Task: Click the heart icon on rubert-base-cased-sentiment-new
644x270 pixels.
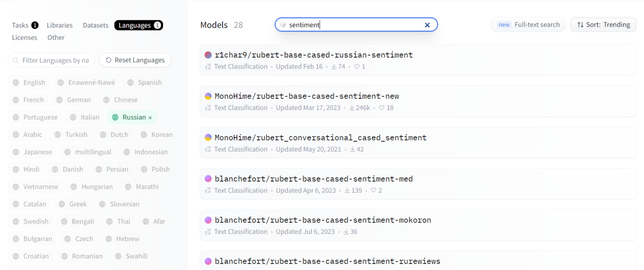Action: pos(381,108)
